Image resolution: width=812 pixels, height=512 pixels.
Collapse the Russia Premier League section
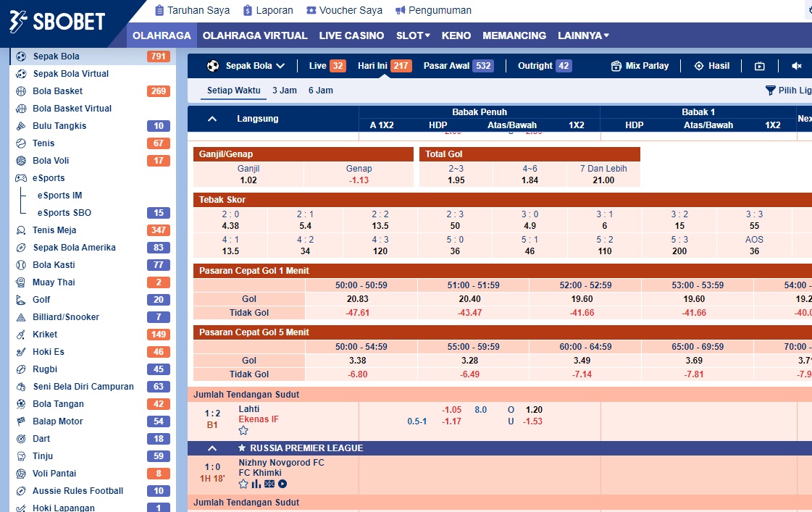click(x=212, y=448)
